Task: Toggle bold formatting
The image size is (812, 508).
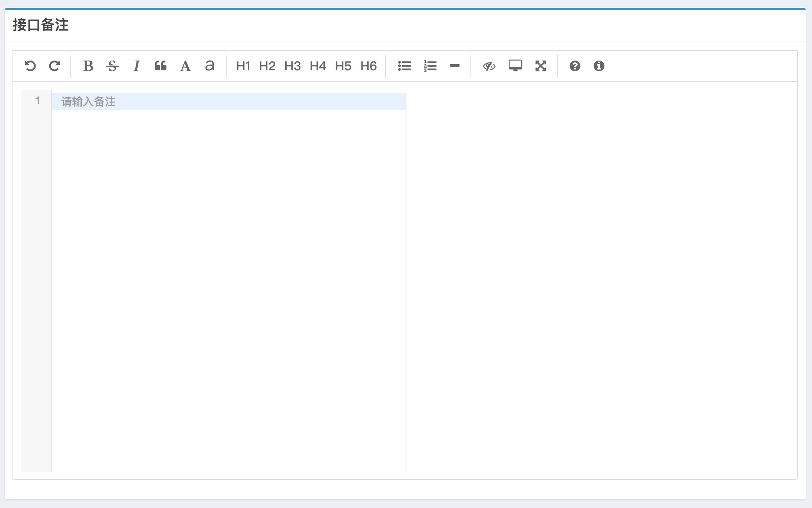Action: point(88,66)
